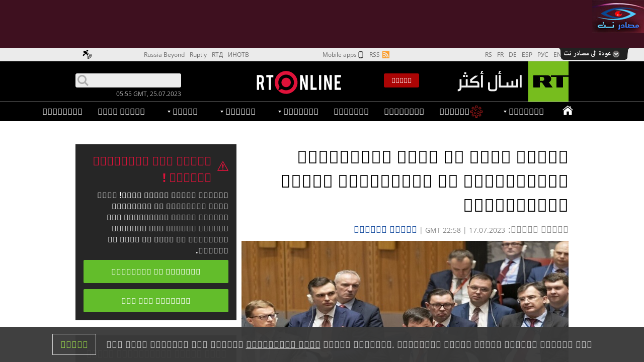
Task: Click the search magnifier icon
Action: 83,80
